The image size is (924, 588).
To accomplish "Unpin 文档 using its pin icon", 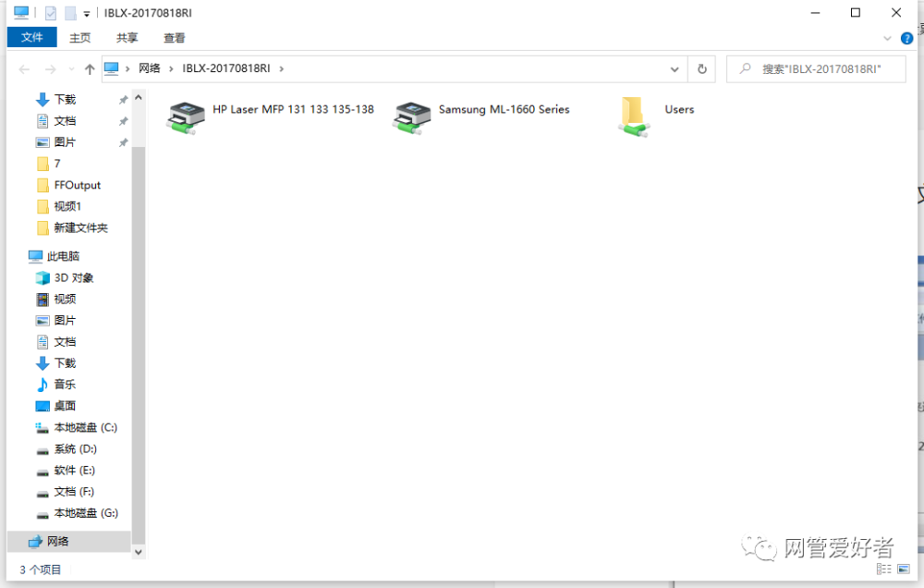I will [123, 121].
